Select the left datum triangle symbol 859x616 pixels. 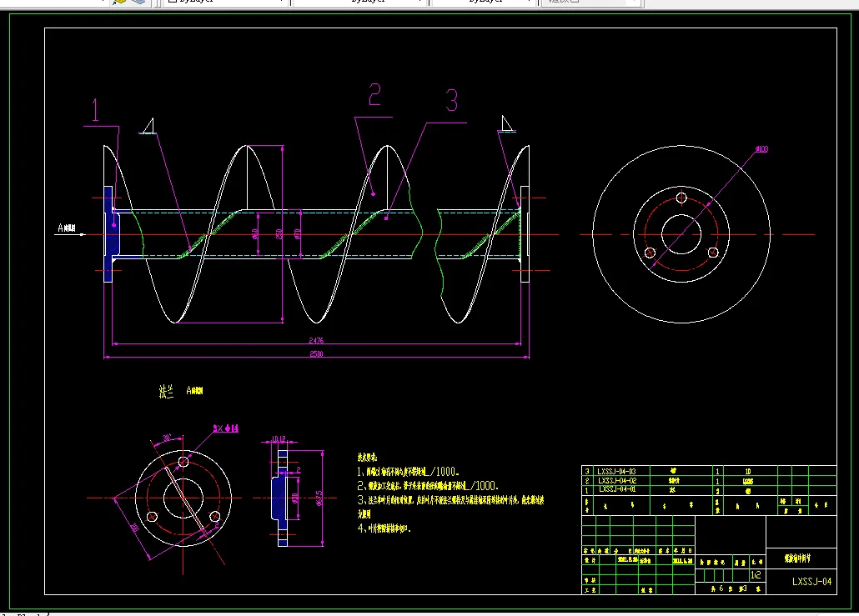[149, 127]
